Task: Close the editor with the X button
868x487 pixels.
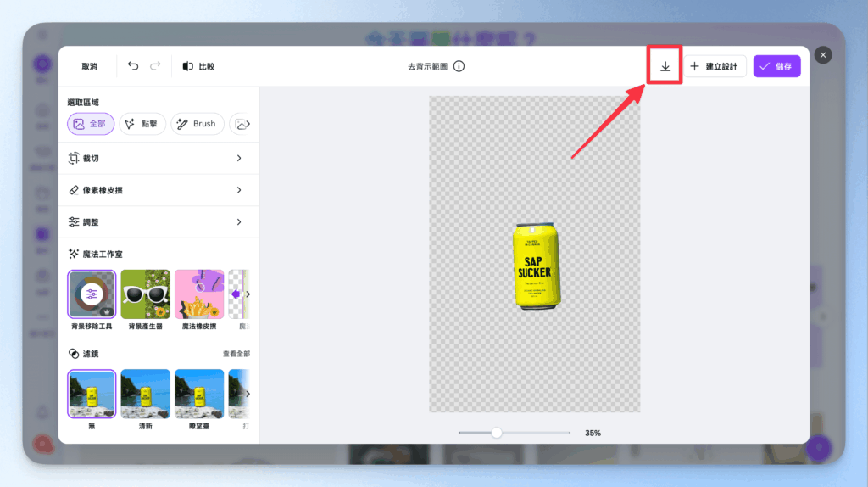Action: click(x=822, y=55)
